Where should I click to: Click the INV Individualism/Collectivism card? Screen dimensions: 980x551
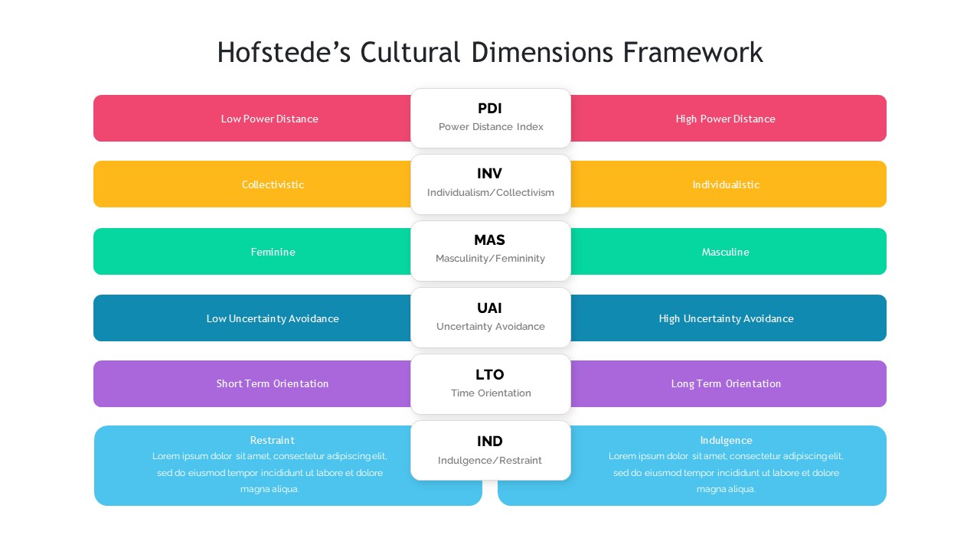pos(490,184)
